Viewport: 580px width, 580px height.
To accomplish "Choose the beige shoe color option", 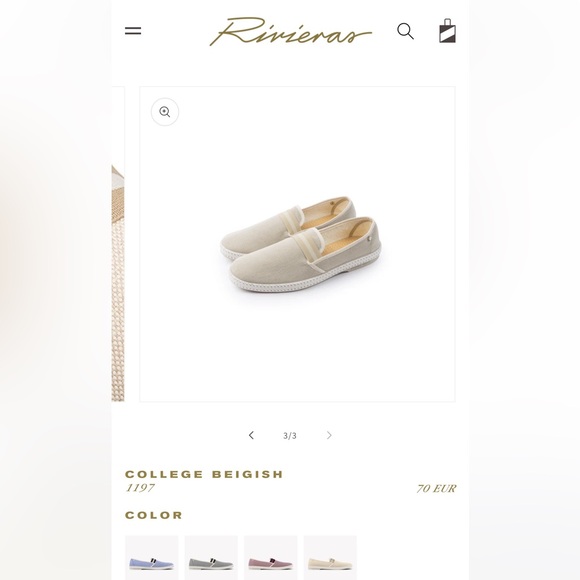I will pyautogui.click(x=330, y=557).
